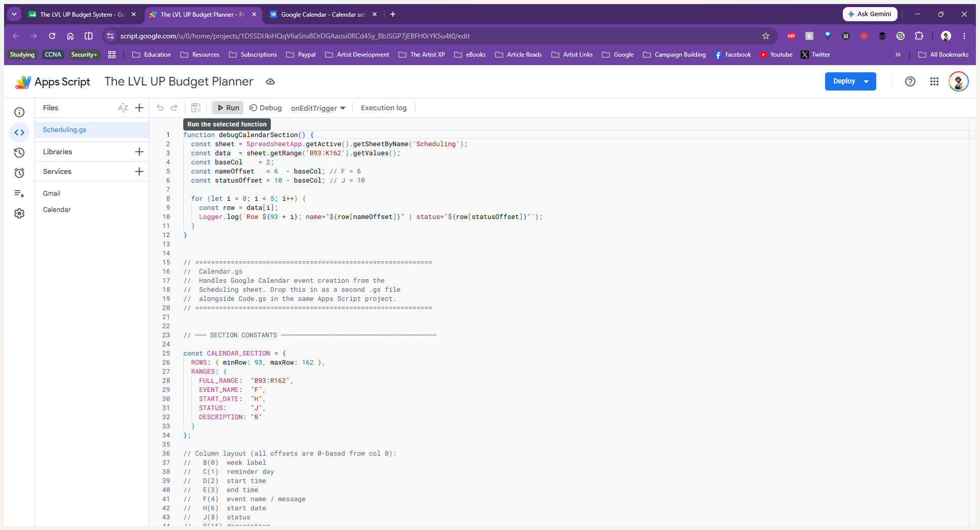The width and height of the screenshot is (980, 530).
Task: Select the Gmail service
Action: click(52, 194)
